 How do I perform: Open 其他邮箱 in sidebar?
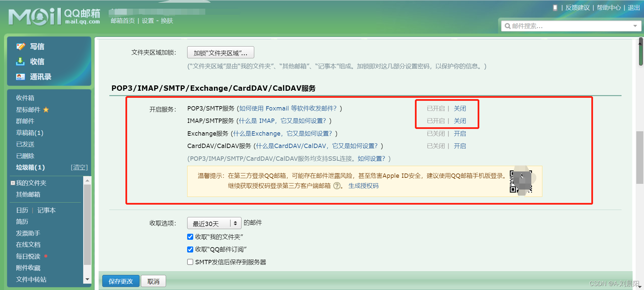[28, 194]
